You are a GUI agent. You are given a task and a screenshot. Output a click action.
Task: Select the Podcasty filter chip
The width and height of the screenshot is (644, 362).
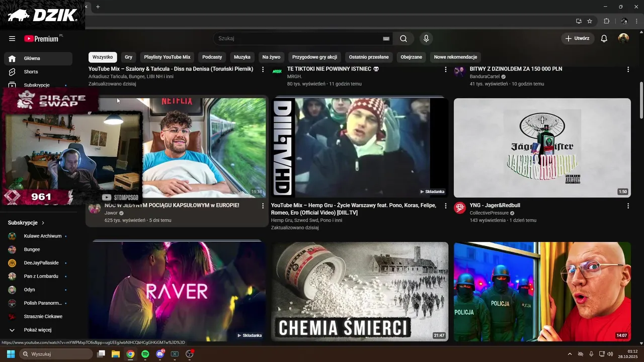212,57
